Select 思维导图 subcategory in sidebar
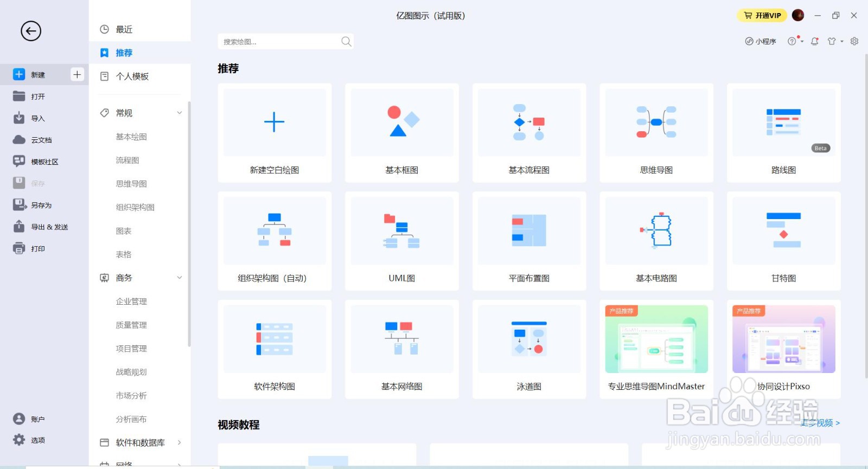 [131, 184]
